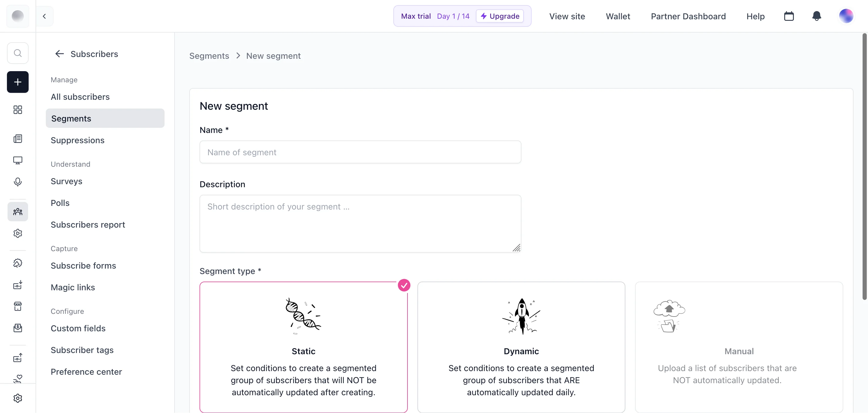Open the podcast microphone icon
868x413 pixels.
(17, 182)
